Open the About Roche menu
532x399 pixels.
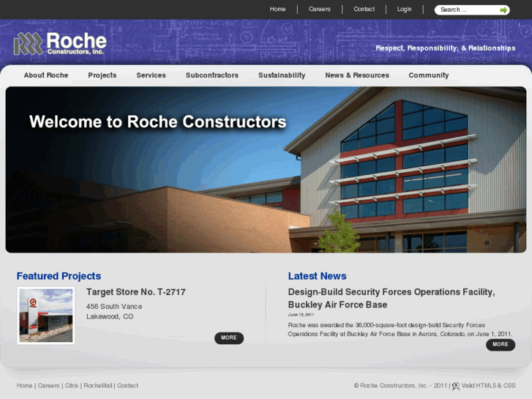click(x=46, y=75)
